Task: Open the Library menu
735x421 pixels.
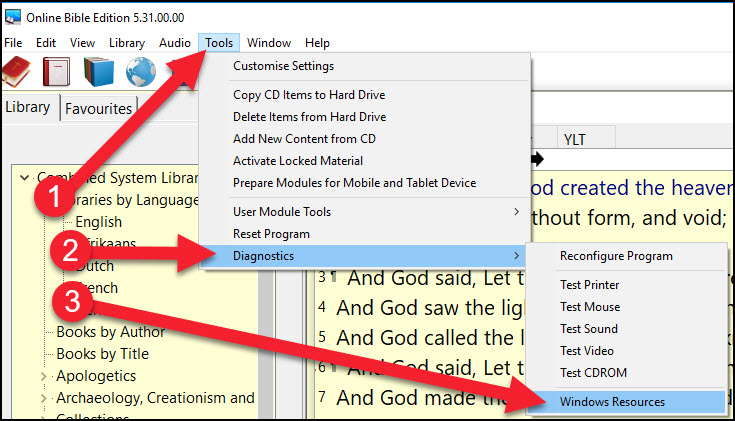Action: click(127, 43)
